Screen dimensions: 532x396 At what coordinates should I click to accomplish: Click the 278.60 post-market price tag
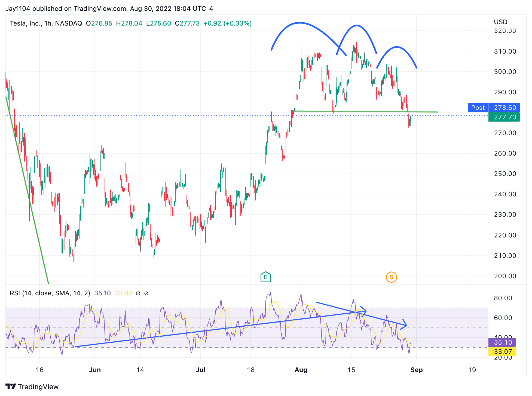tap(504, 108)
